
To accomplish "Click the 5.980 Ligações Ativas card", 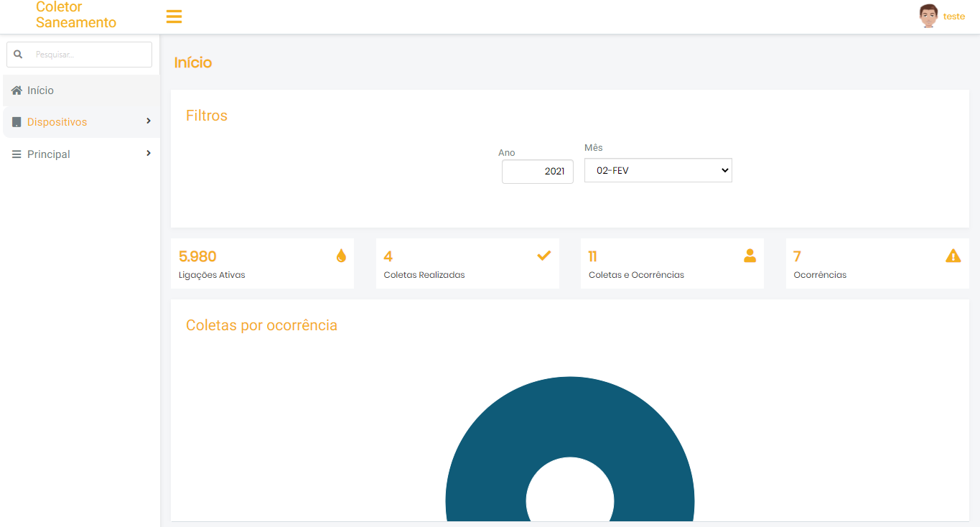I will click(x=261, y=263).
